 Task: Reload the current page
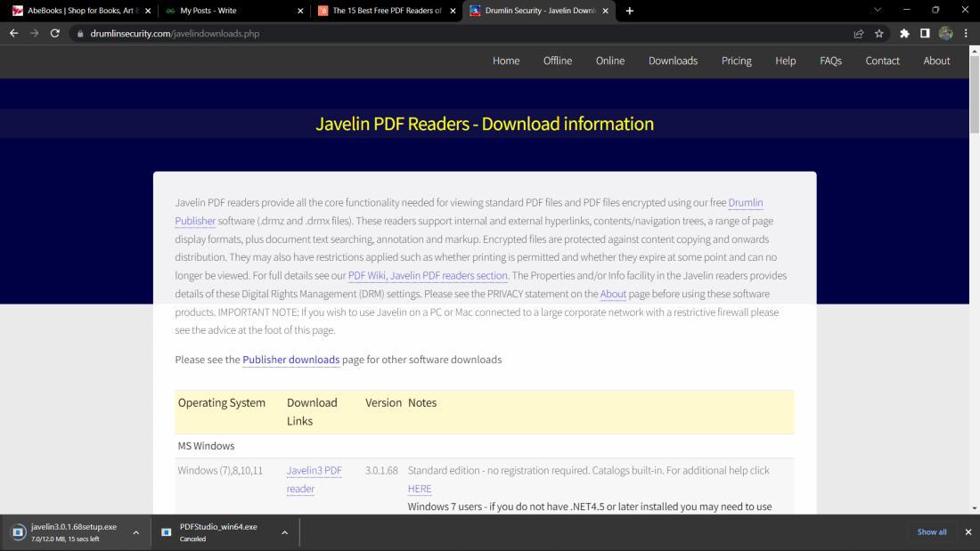click(55, 34)
